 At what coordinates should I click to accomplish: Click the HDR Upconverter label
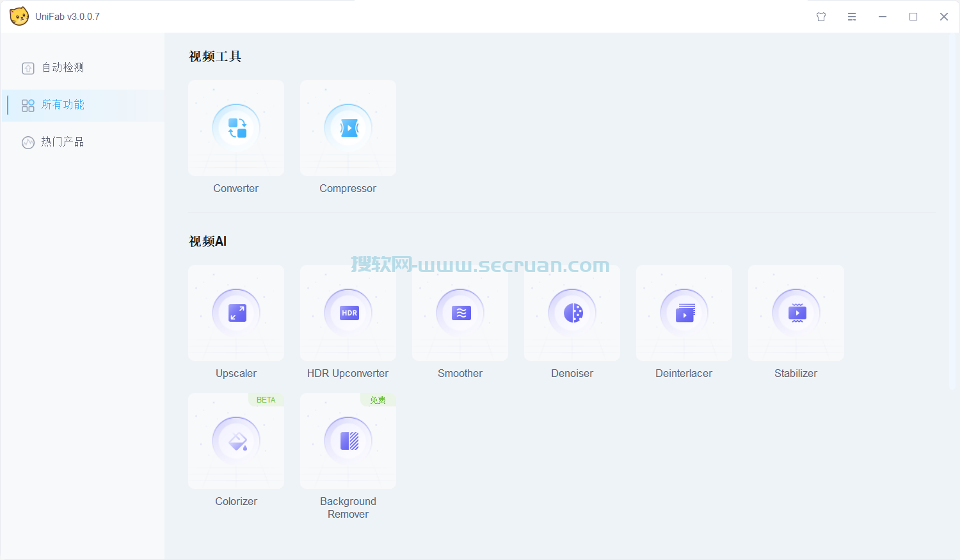(x=348, y=373)
